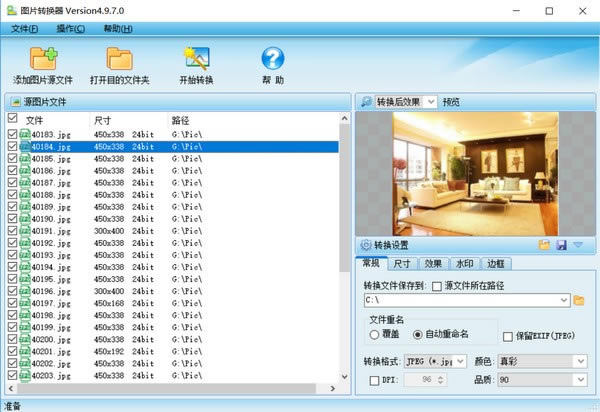Click the file list's vertical scrollbar thumb
The height and width of the screenshot is (412, 600).
pyautogui.click(x=344, y=198)
